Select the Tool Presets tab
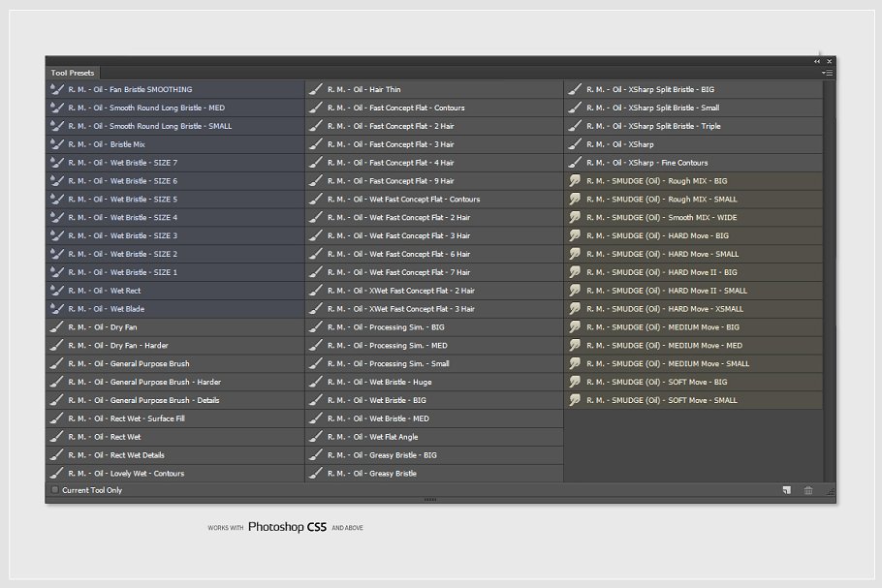The height and width of the screenshot is (588, 882). click(72, 73)
